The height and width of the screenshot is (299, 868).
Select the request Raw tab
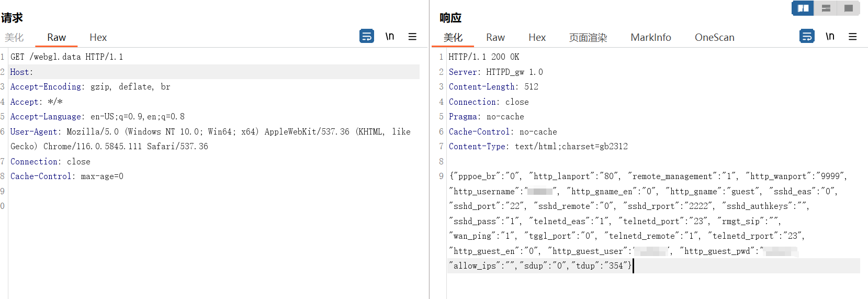[57, 37]
